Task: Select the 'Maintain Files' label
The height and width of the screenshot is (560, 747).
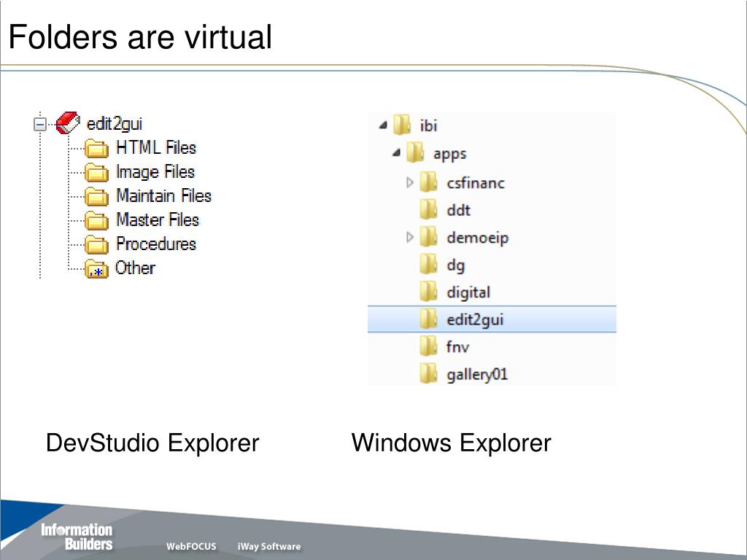Action: [x=164, y=195]
